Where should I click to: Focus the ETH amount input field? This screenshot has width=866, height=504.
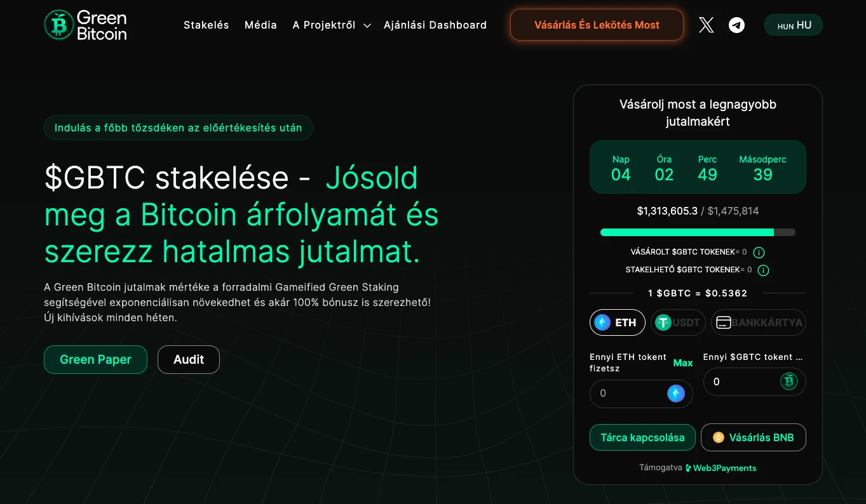pyautogui.click(x=641, y=394)
